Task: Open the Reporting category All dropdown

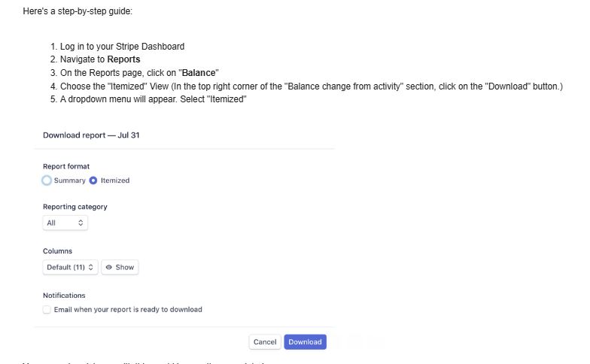Action: 65,223
